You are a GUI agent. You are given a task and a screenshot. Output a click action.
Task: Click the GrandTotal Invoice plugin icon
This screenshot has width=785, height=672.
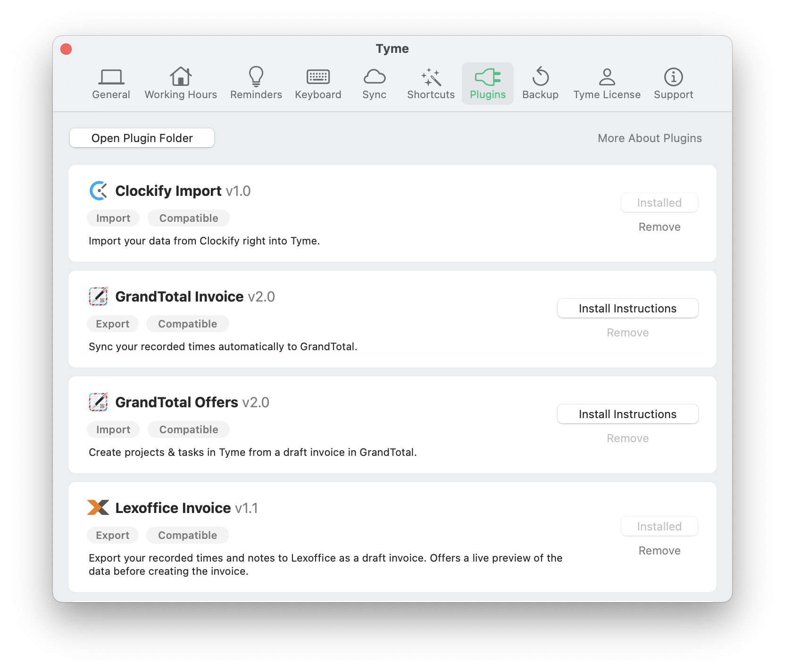pos(98,296)
